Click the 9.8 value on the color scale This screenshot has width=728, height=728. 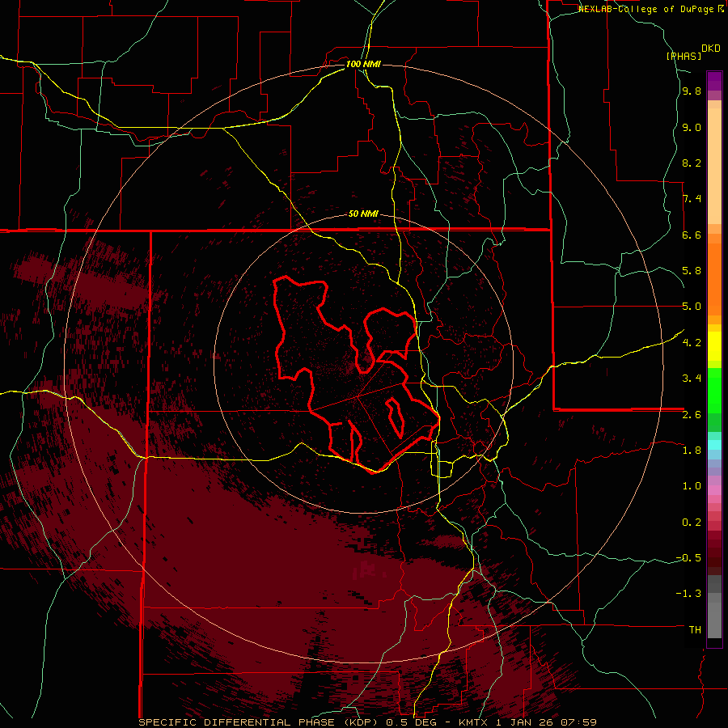coord(692,91)
